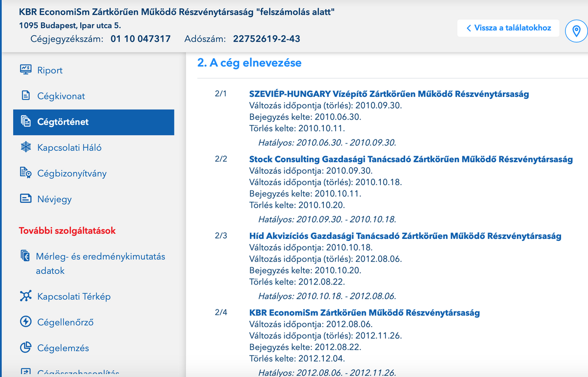Click the Kapcsolati Térkép network icon
Image resolution: width=588 pixels, height=377 pixels.
click(x=25, y=296)
